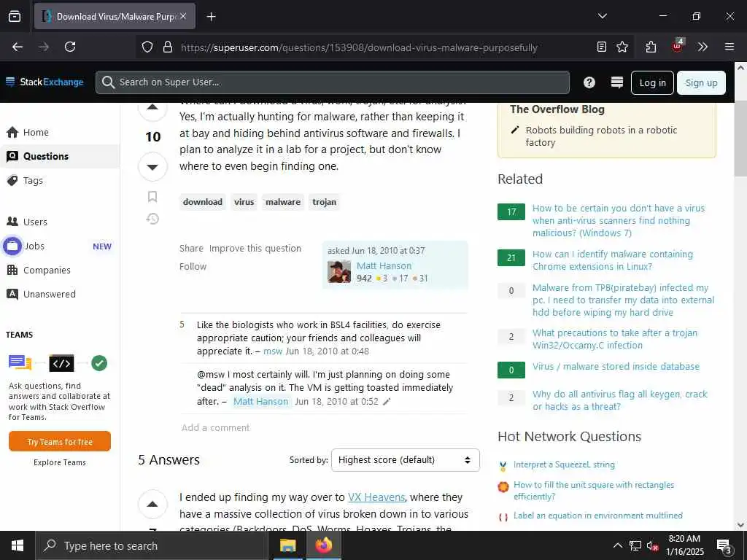Focus the Search on Super User field
This screenshot has height=560, width=747.
click(x=333, y=82)
